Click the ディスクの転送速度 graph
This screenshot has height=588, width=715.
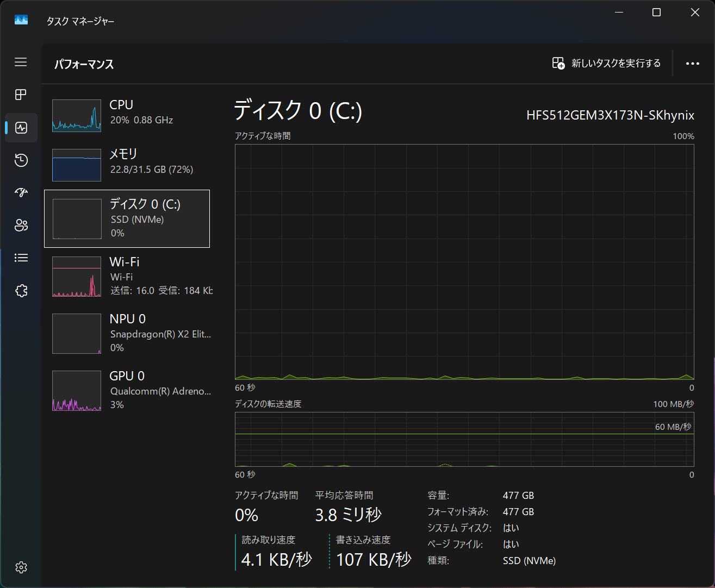point(464,439)
